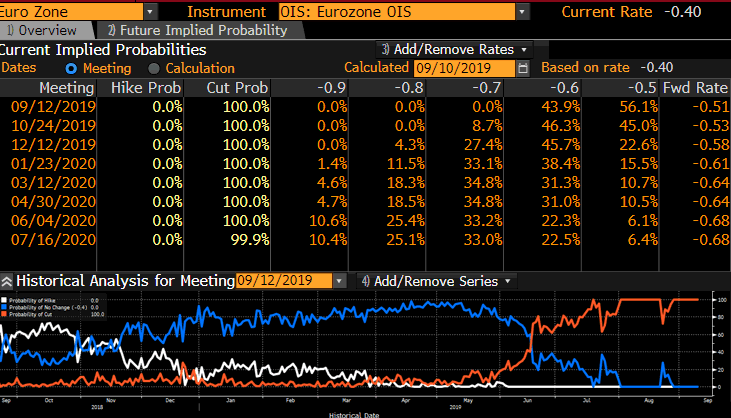731x418 pixels.
Task: Click the -0.6 rate column header
Action: [564, 88]
